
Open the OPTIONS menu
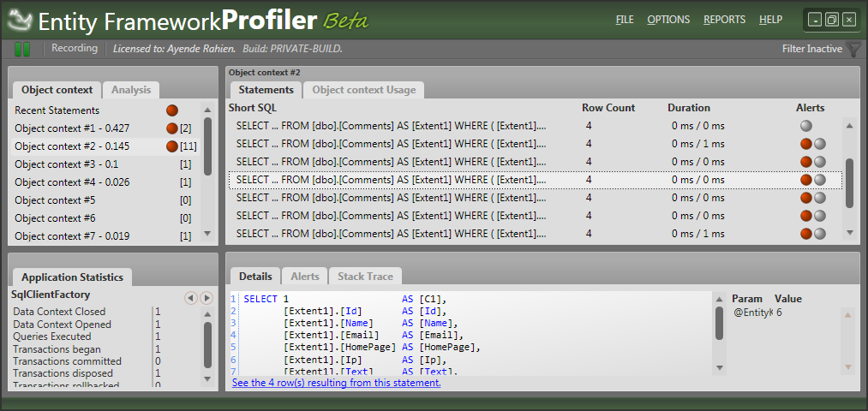[x=668, y=20]
